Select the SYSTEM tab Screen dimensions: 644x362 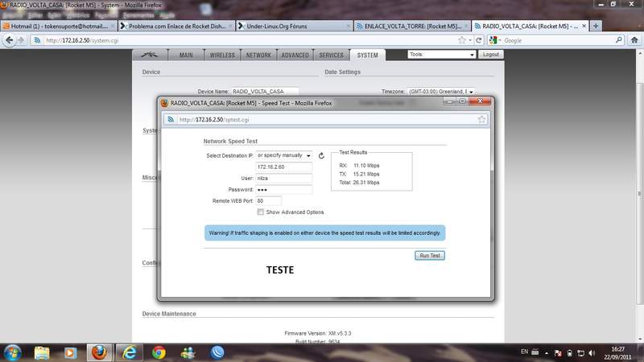click(x=367, y=55)
